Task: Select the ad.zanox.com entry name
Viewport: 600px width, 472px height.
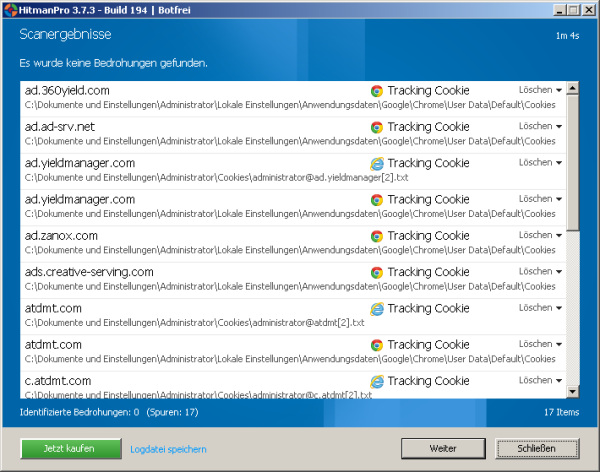Action: pyautogui.click(x=61, y=236)
